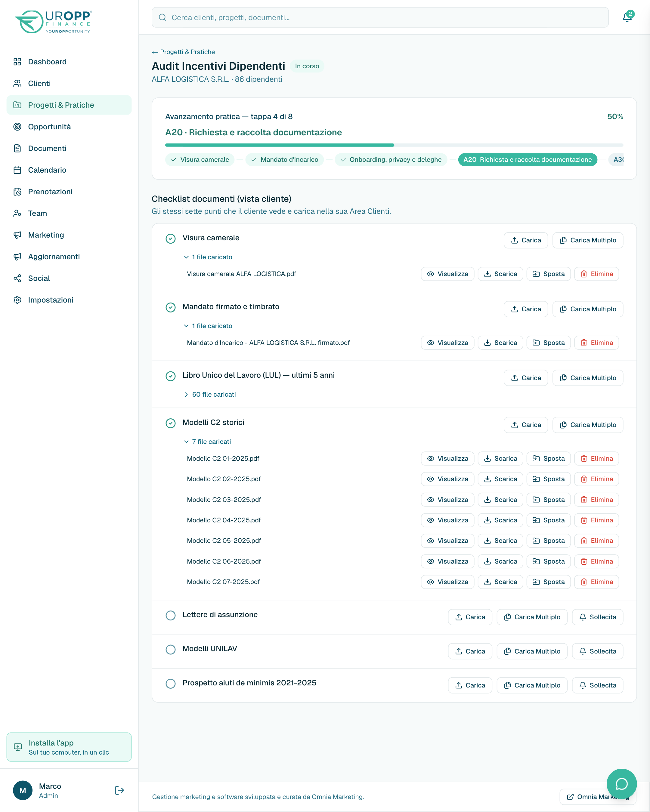Click the Prenotazioni calendar-clock icon
The width and height of the screenshot is (650, 812).
(17, 192)
